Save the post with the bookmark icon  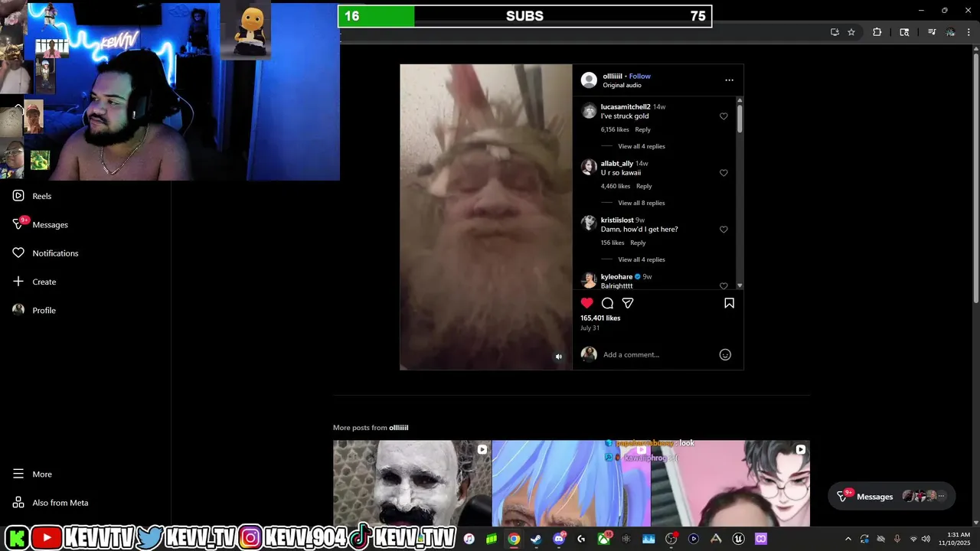tap(729, 303)
